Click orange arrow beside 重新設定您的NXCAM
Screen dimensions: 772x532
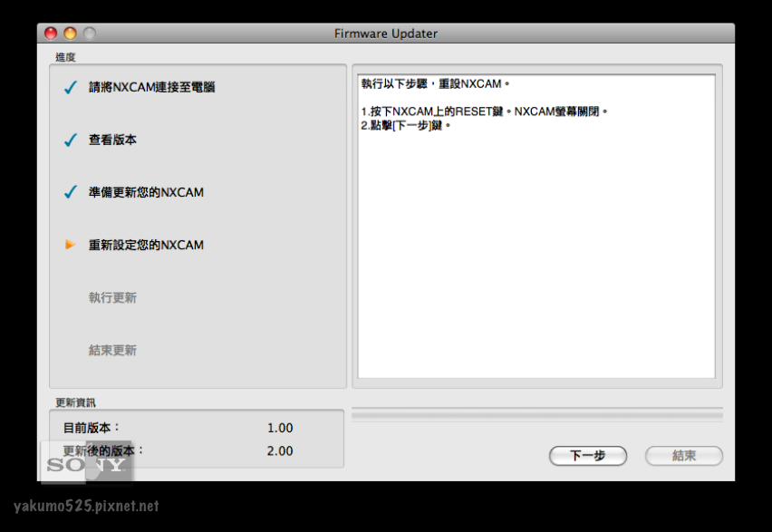70,245
